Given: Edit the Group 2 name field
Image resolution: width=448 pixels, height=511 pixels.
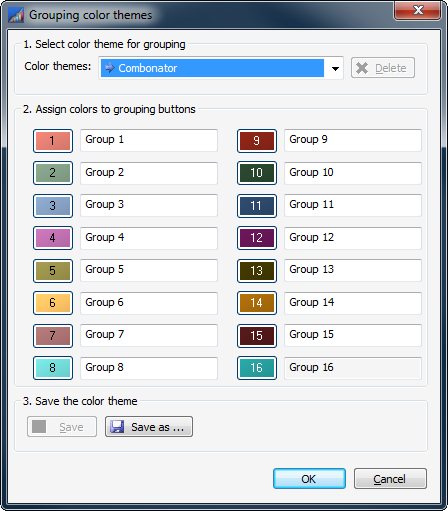Looking at the screenshot, I should pos(149,173).
